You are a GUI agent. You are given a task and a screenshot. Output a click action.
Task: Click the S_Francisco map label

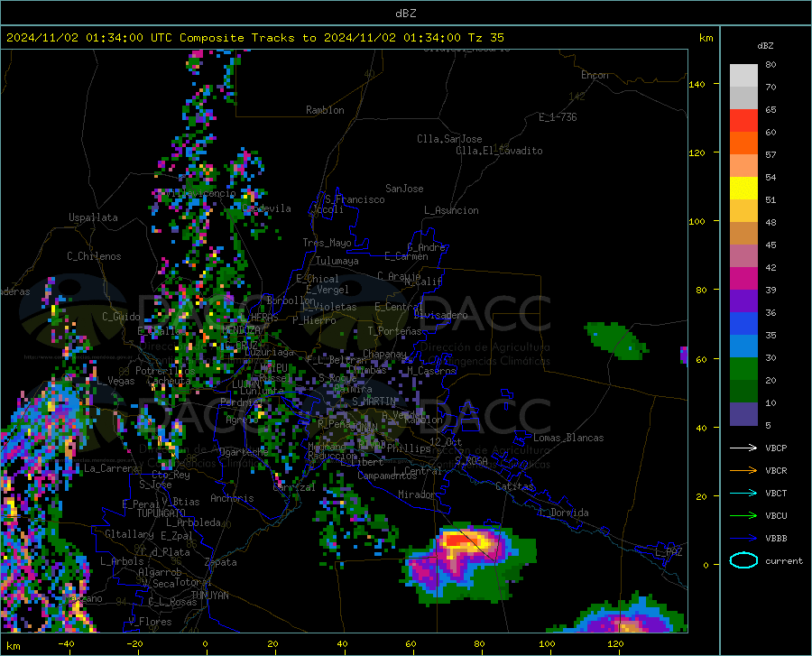[x=355, y=199]
